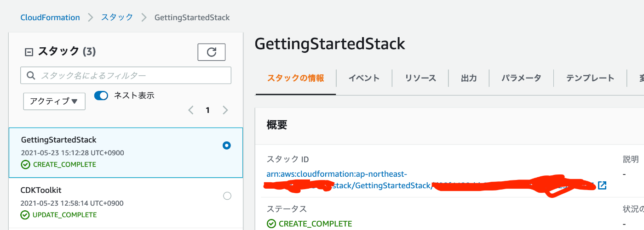Screen dimensions: 644x230
Task: Click スタック breadcrumb link
Action: point(117,17)
